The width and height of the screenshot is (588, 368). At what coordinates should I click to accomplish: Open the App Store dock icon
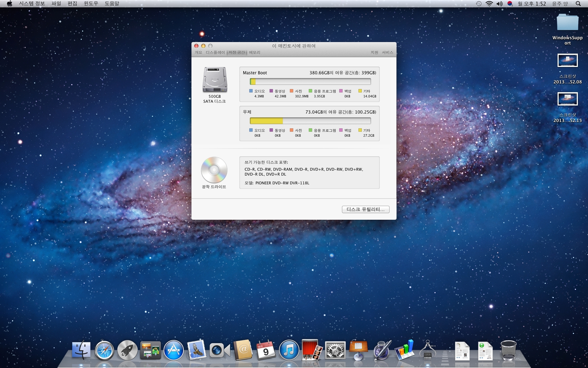174,350
